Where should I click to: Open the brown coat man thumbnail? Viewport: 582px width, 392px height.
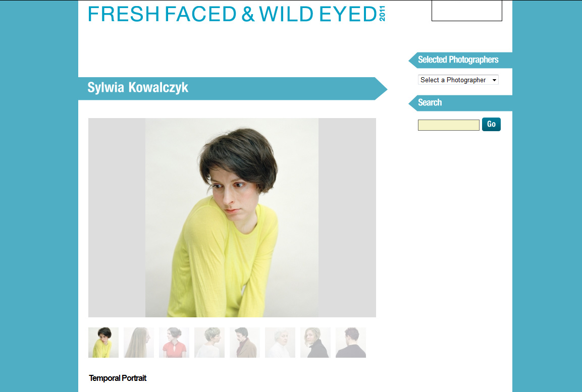pyautogui.click(x=245, y=342)
